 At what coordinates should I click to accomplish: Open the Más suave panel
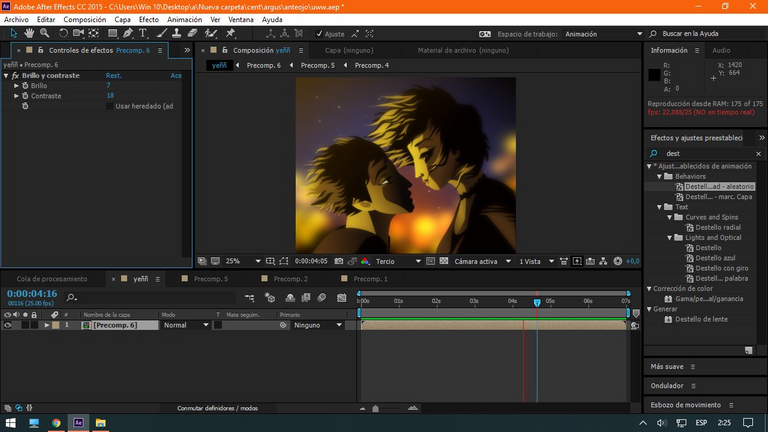click(x=667, y=366)
